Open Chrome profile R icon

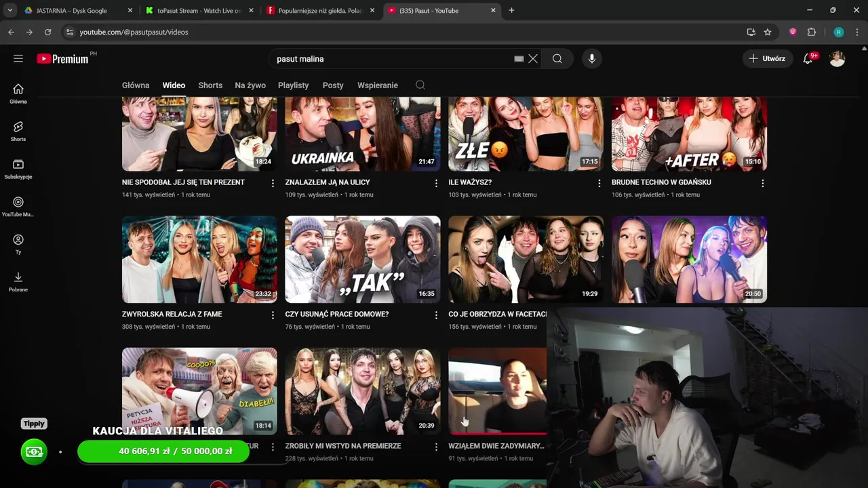(x=839, y=32)
